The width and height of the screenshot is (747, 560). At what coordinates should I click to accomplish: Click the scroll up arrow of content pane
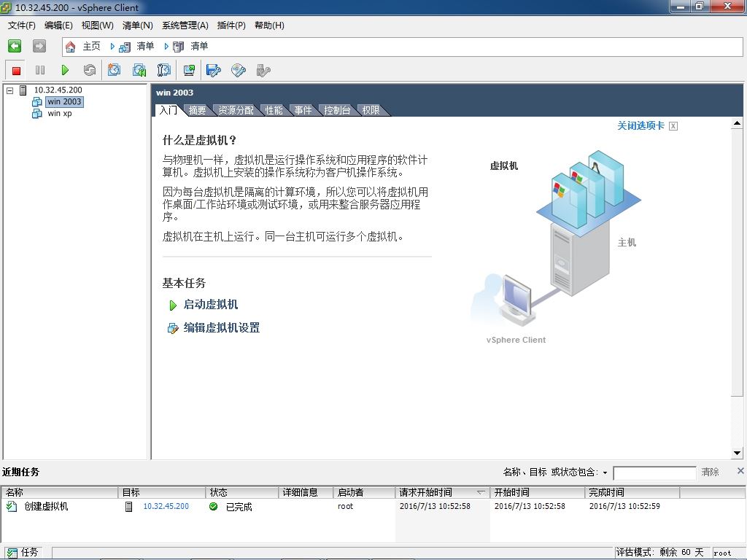pos(737,123)
